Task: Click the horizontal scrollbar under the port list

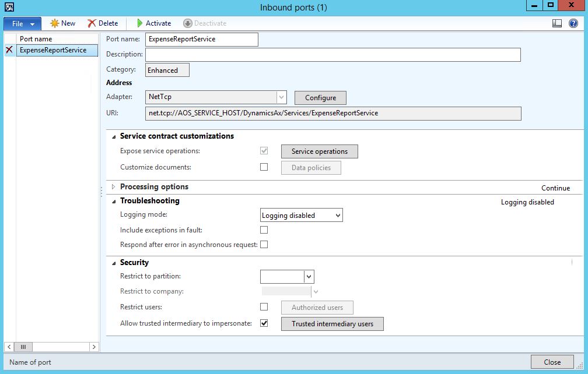Action: click(23, 346)
